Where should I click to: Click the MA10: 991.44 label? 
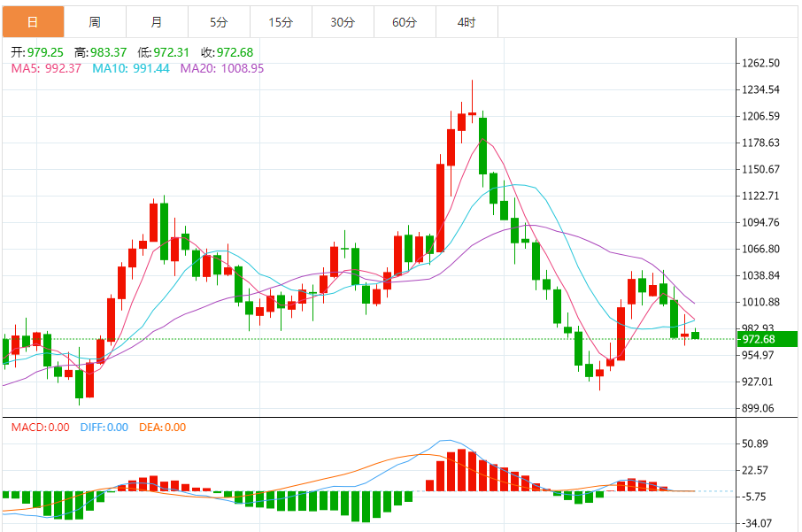point(131,68)
